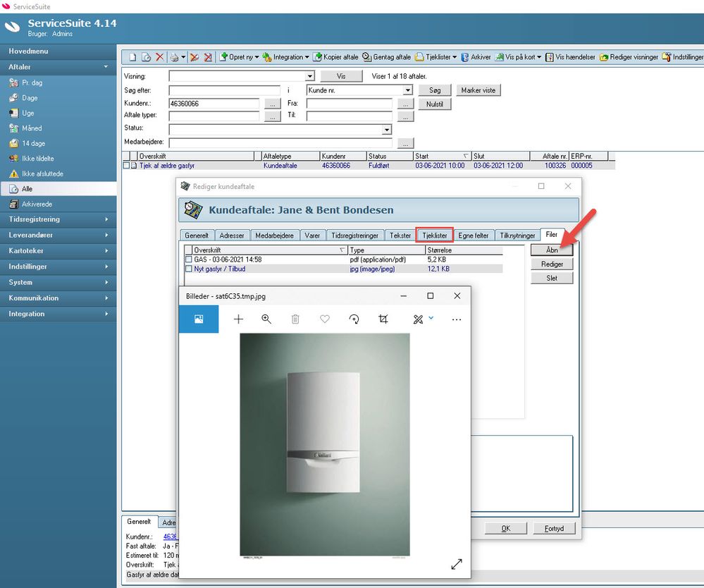Click the red X delete icon in toolbar
The height and width of the screenshot is (588, 704).
point(160,57)
